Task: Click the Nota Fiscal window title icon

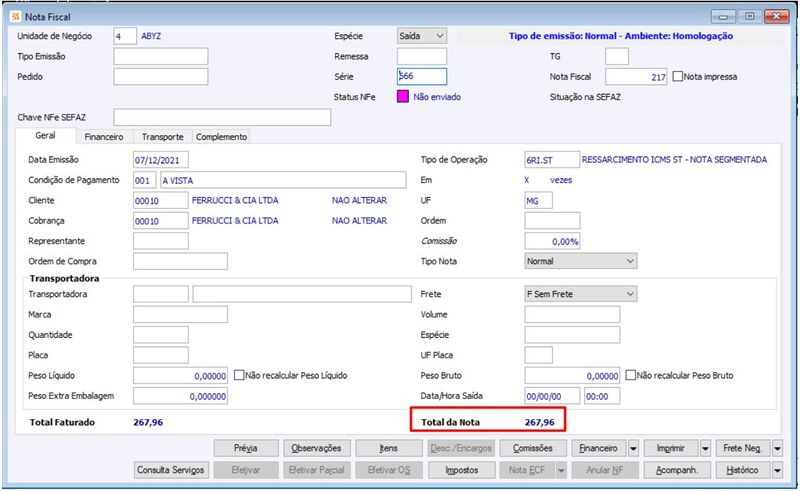Action: (x=16, y=17)
